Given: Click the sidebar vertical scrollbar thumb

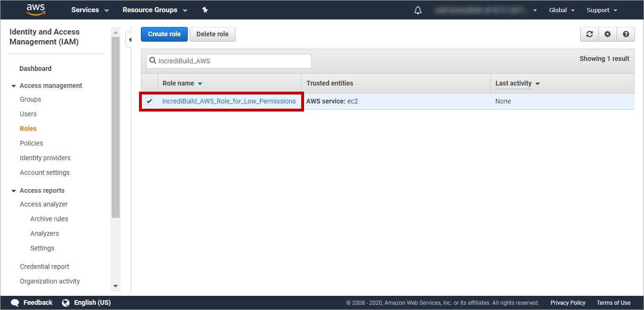Looking at the screenshot, I should (x=116, y=127).
